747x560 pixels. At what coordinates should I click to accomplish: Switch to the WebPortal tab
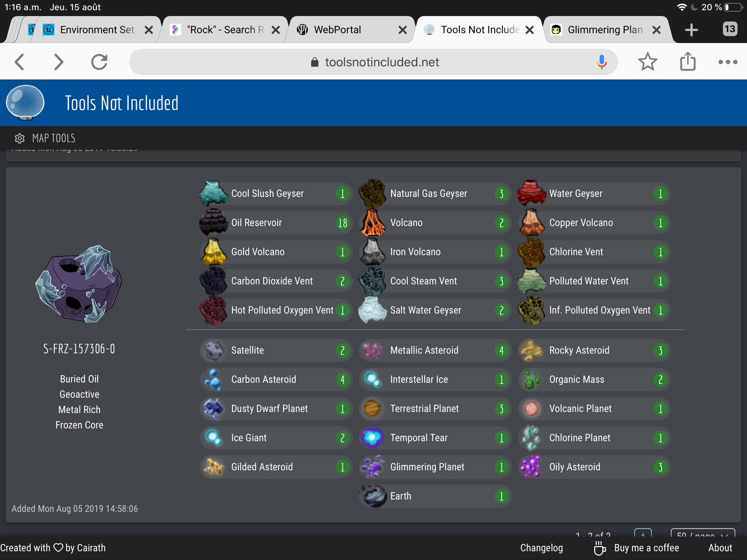click(337, 30)
